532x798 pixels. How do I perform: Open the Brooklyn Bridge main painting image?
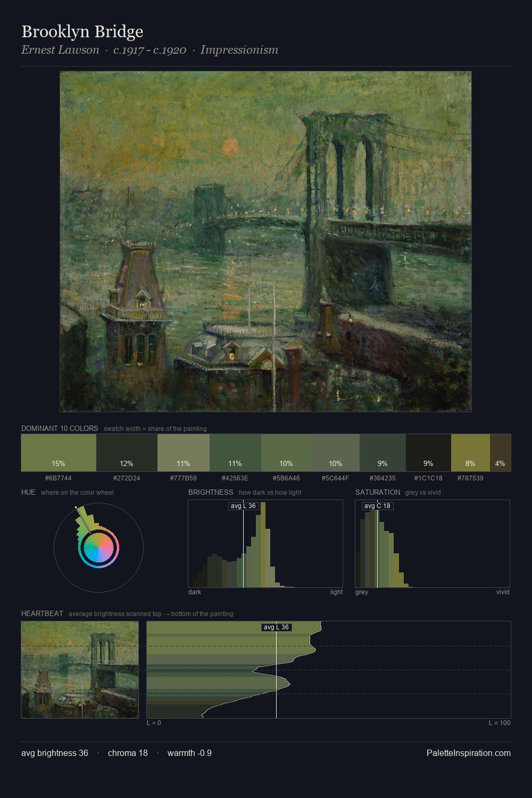tap(265, 242)
